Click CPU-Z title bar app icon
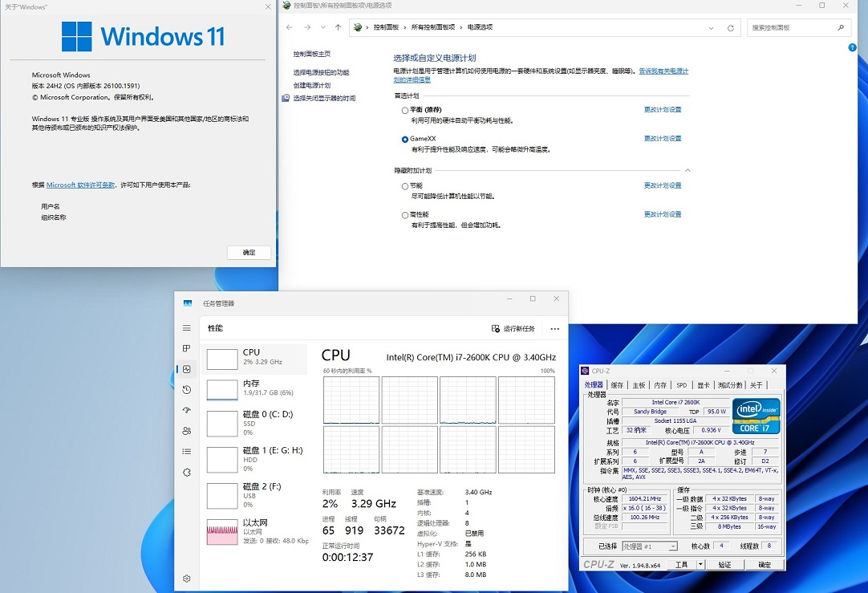This screenshot has width=868, height=593. (585, 371)
